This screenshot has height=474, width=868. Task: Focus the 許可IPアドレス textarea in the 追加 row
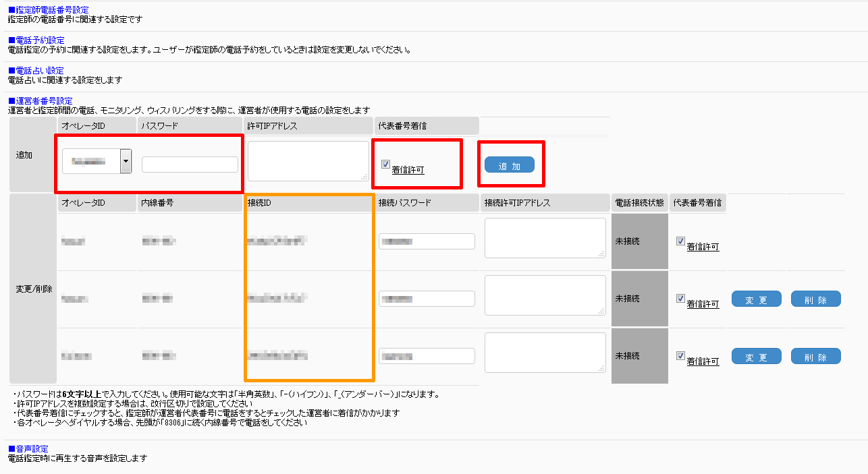coord(308,160)
